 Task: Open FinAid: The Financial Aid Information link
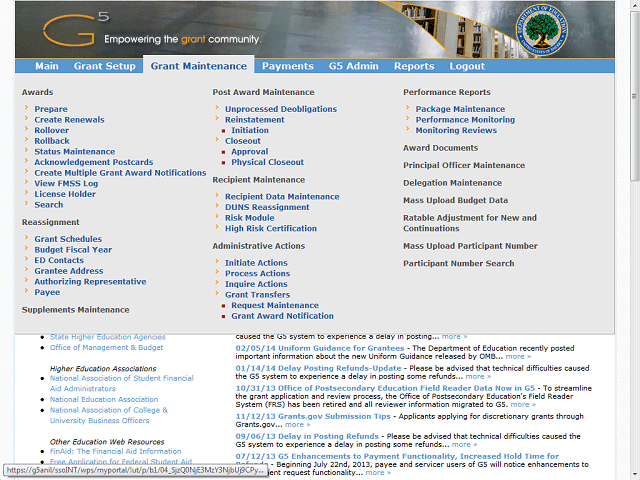[x=116, y=451]
